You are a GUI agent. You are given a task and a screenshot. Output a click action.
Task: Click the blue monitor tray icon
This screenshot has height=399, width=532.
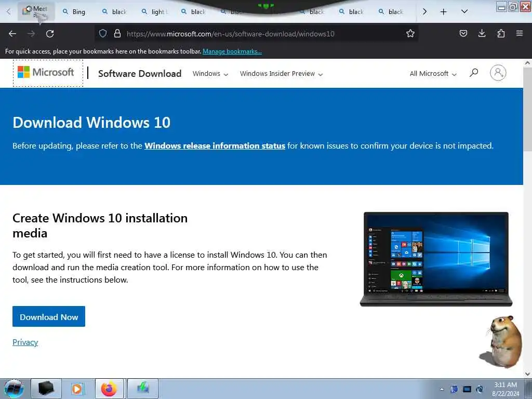tap(467, 389)
